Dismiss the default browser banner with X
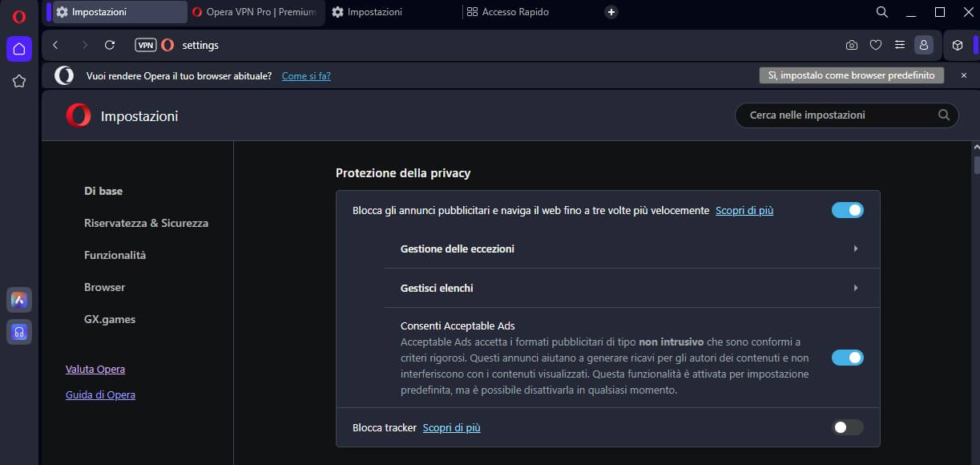Image resolution: width=980 pixels, height=465 pixels. pos(964,75)
